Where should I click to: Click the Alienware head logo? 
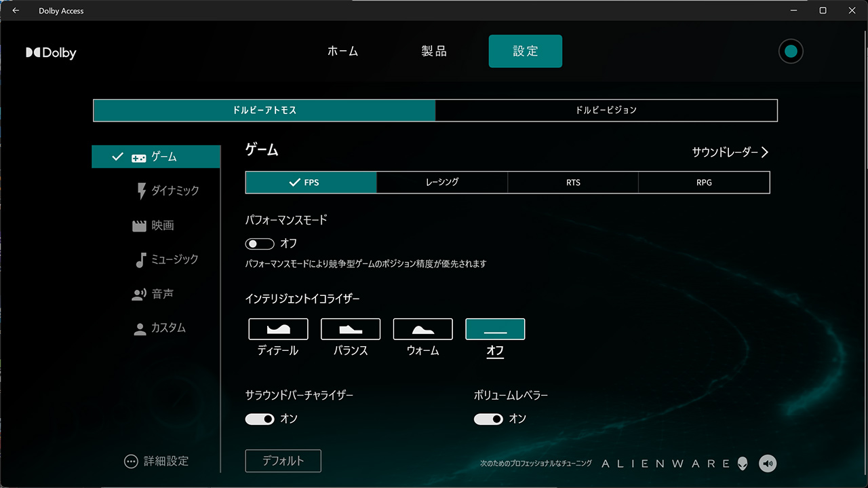[744, 464]
